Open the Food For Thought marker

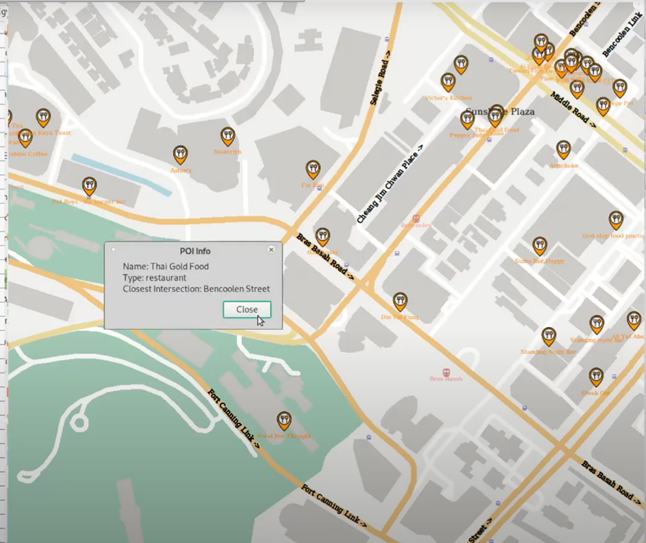284,421
